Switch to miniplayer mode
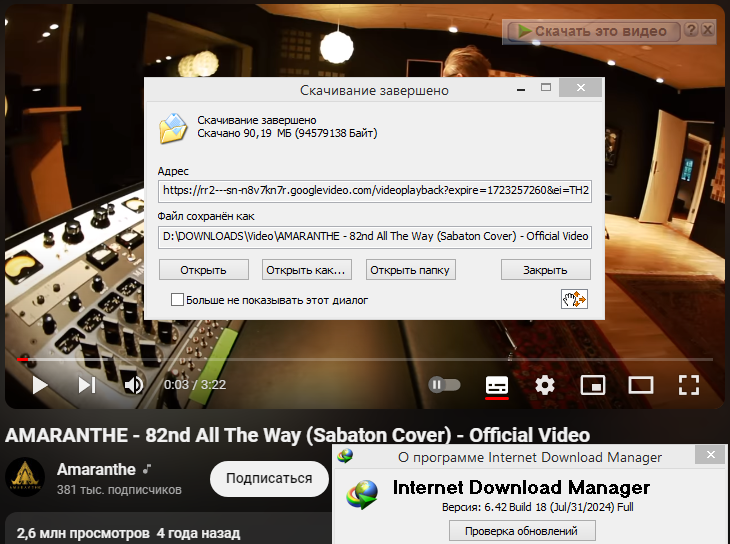730x544 pixels. (593, 386)
